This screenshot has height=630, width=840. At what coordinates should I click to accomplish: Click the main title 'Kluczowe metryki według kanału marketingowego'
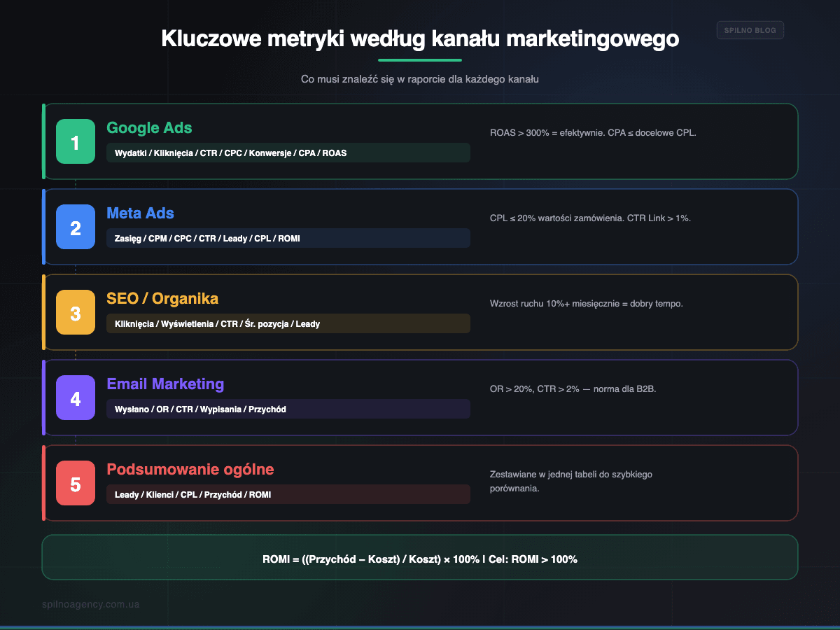pos(420,38)
